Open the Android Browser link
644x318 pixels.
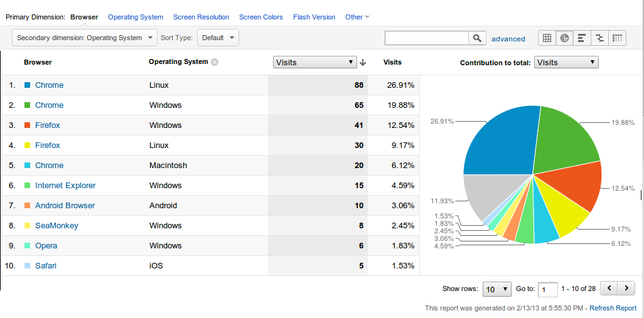tap(65, 206)
